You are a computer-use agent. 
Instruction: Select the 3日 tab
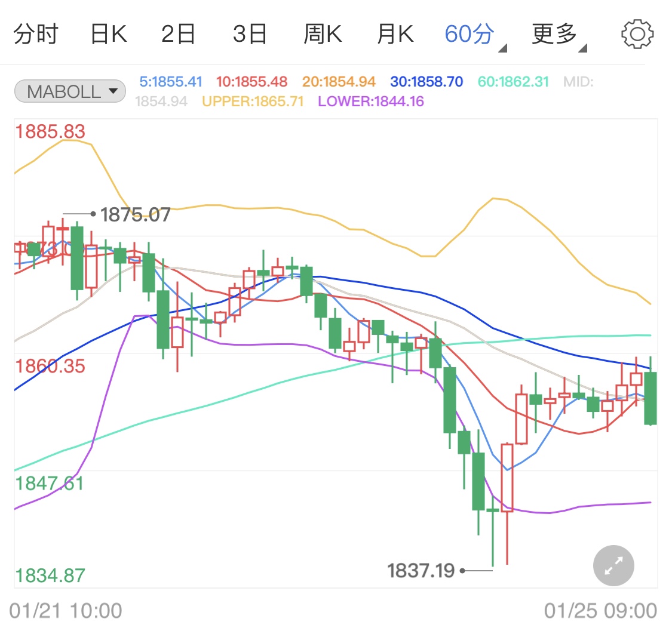tap(250, 34)
